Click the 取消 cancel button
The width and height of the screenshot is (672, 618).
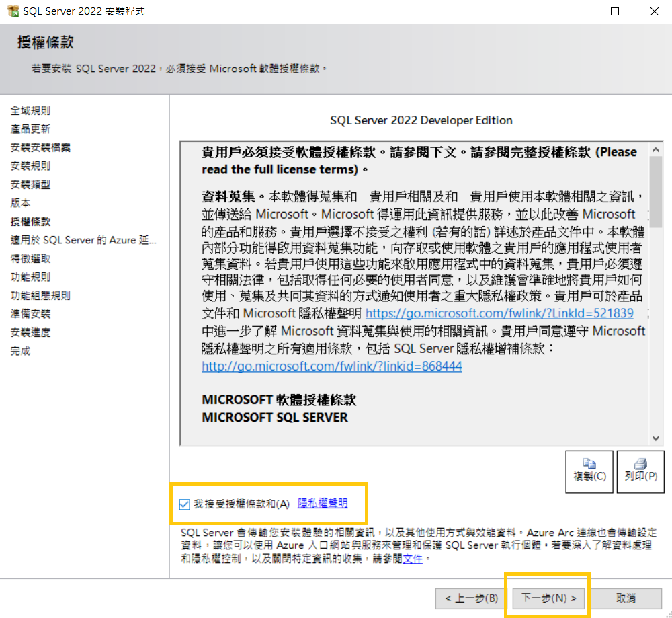click(626, 598)
